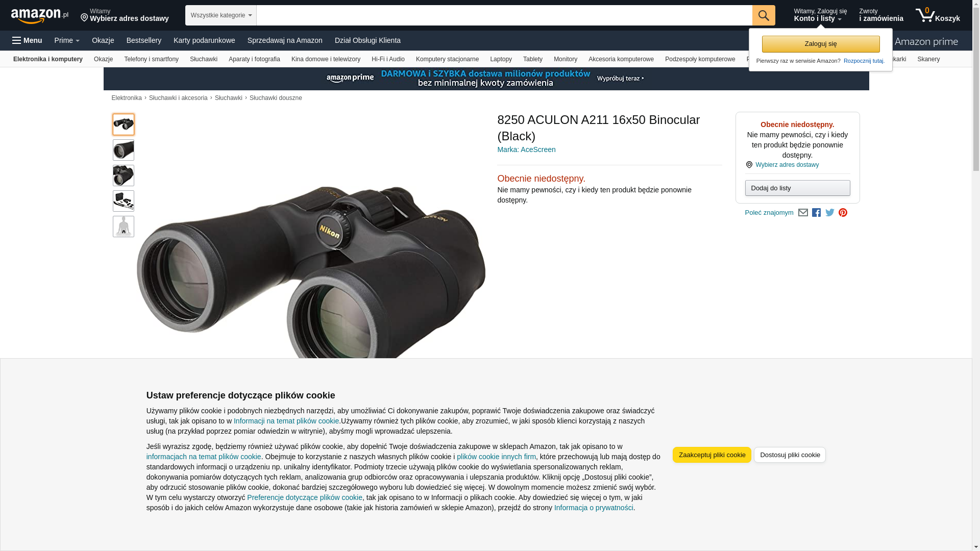Select the second binocular thumbnail
980x551 pixels.
coord(124,150)
